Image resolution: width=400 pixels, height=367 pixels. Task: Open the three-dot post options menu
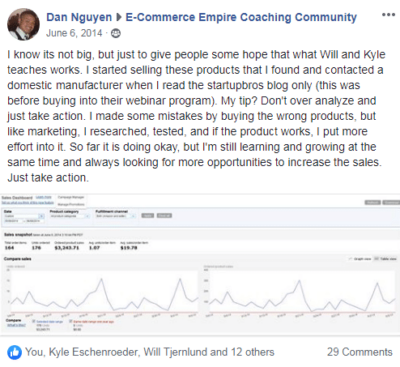388,15
